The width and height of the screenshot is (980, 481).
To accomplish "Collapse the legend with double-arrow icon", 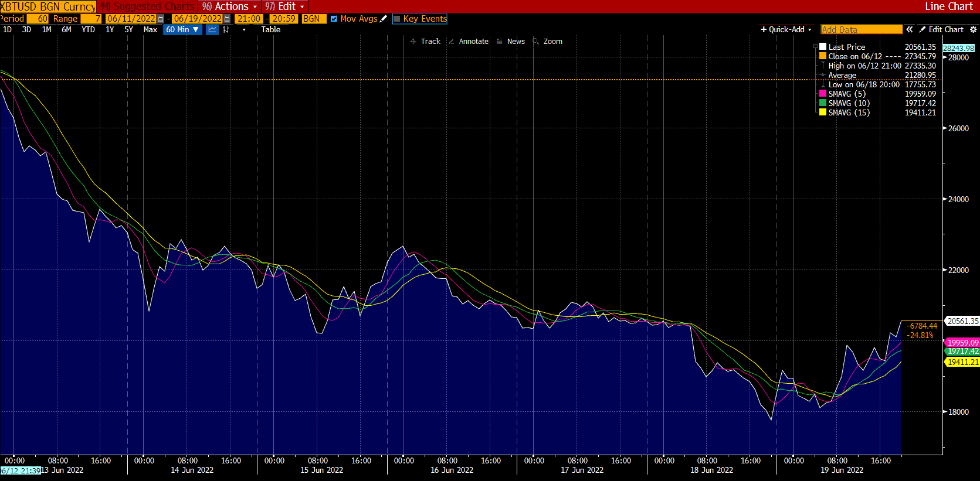I will tap(909, 29).
